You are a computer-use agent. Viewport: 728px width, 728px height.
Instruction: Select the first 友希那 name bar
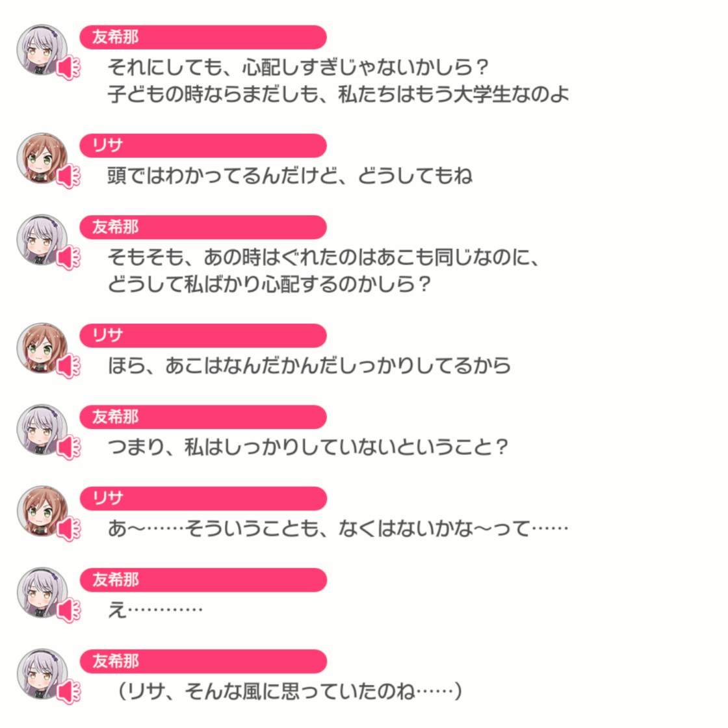point(203,37)
